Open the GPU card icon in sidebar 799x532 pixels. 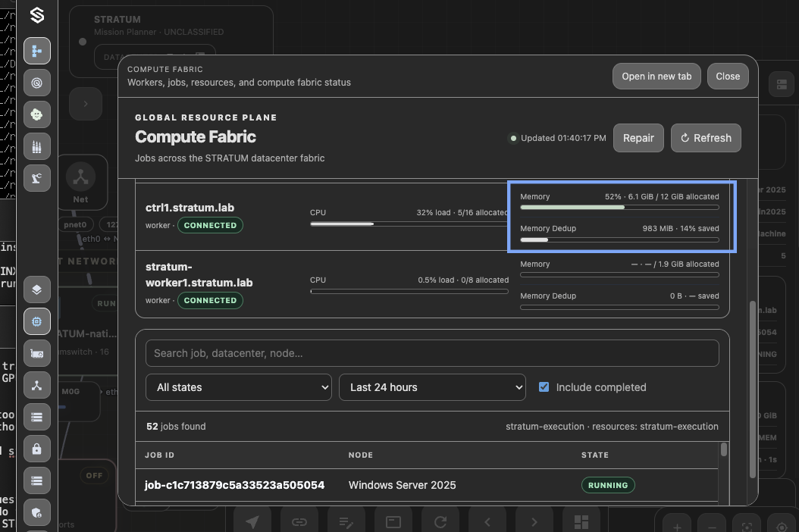(36, 353)
